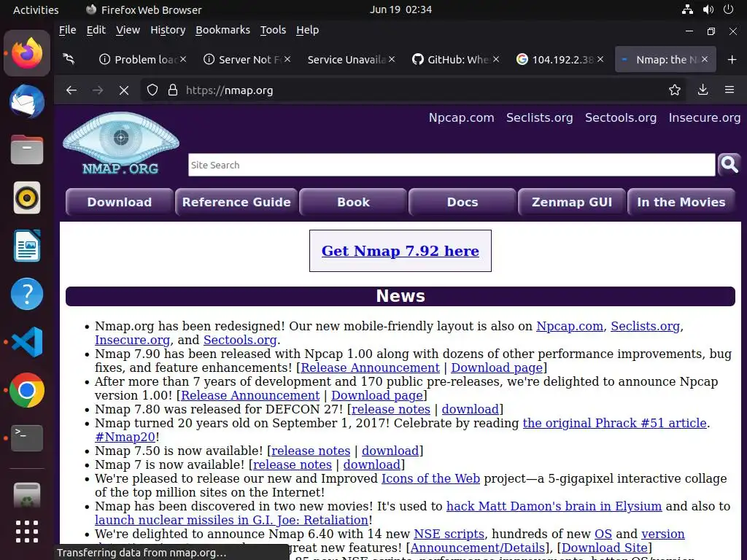Viewport: 747px width, 560px height.
Task: Show Applications grid in the dock
Action: (27, 532)
